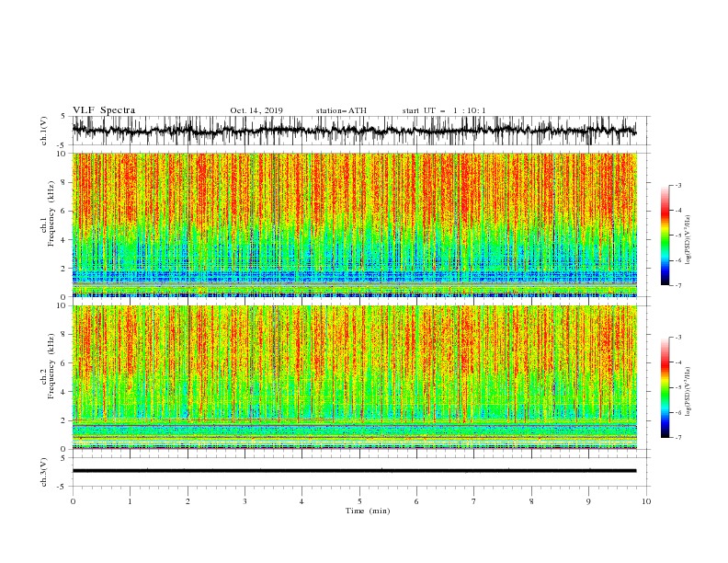Click the time axis tick label "9"

[588, 501]
